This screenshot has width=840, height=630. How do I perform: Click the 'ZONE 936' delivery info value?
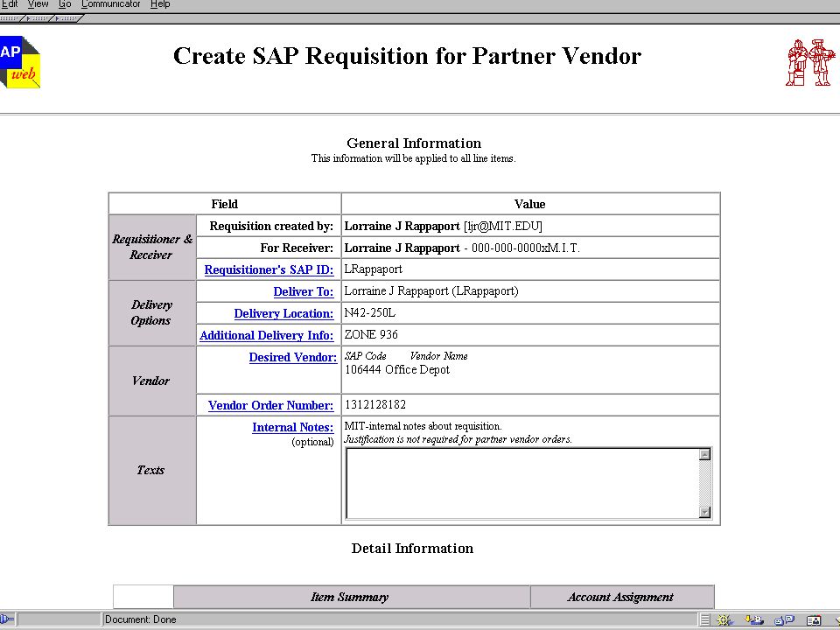pyautogui.click(x=371, y=335)
